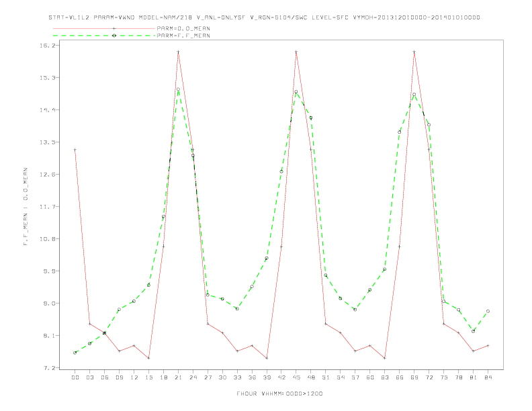Viewport: 532px width, 411px height.
Task: Click the 39 x-axis hour label
Action: pos(267,377)
